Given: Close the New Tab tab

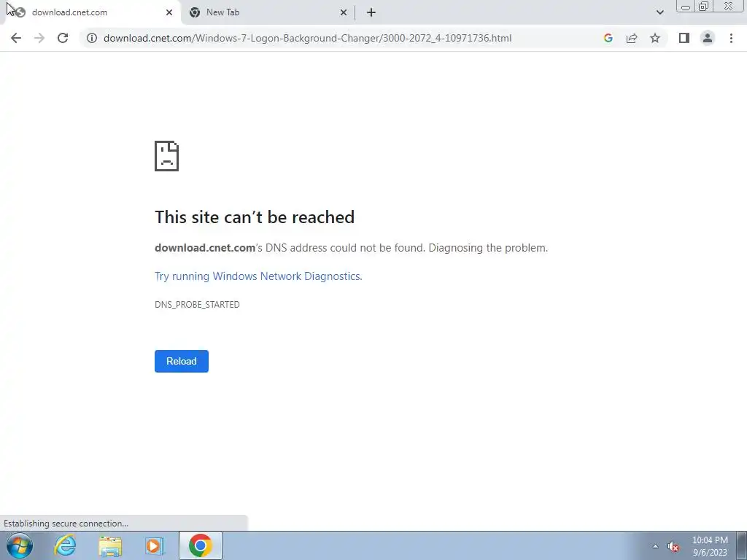Looking at the screenshot, I should click(x=344, y=12).
